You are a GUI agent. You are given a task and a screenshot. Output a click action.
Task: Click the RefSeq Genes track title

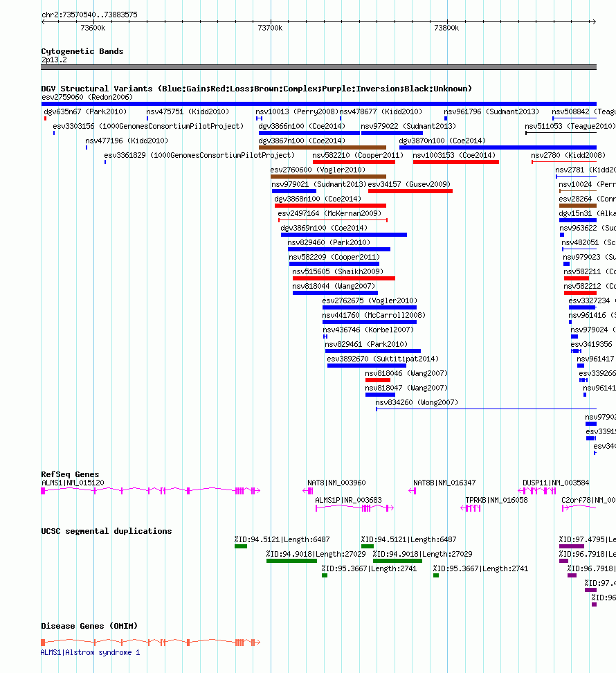tap(71, 475)
